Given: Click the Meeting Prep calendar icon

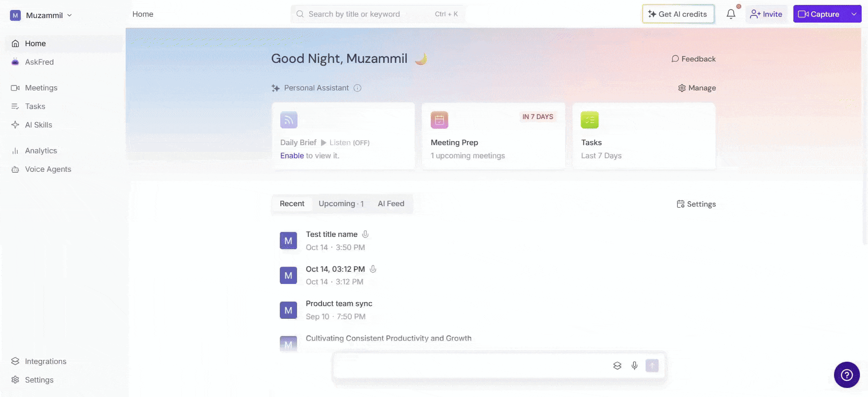Looking at the screenshot, I should pyautogui.click(x=439, y=120).
